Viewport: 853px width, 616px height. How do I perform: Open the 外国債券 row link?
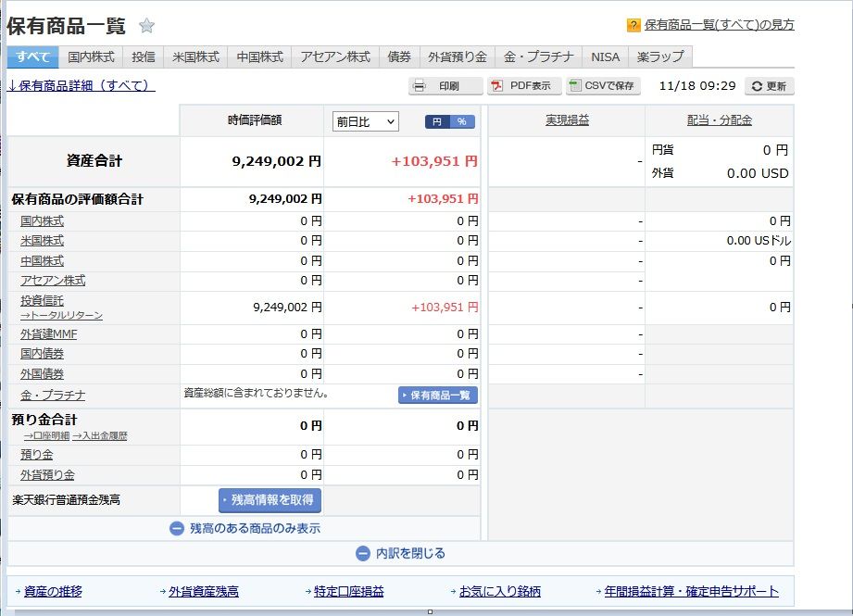coord(42,374)
